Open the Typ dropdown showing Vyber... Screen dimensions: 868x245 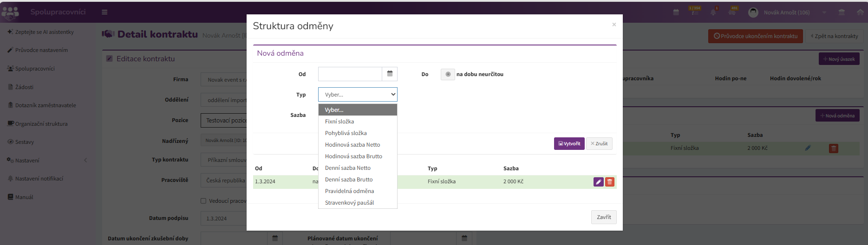pos(358,95)
